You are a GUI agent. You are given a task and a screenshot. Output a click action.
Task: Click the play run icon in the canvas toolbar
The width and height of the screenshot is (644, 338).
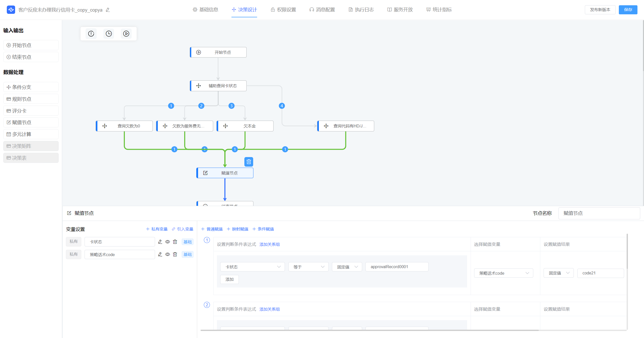pos(126,34)
